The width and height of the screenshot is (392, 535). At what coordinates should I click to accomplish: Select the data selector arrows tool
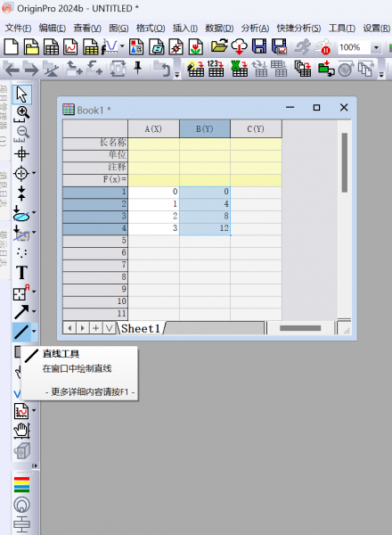click(x=21, y=193)
